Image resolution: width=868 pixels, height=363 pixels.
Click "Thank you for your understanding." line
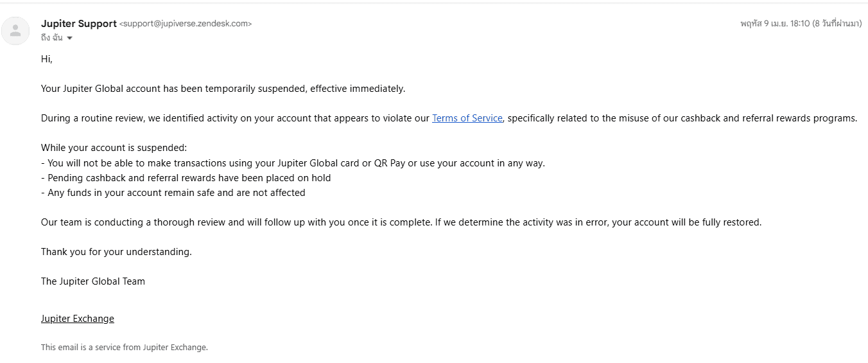tap(116, 252)
